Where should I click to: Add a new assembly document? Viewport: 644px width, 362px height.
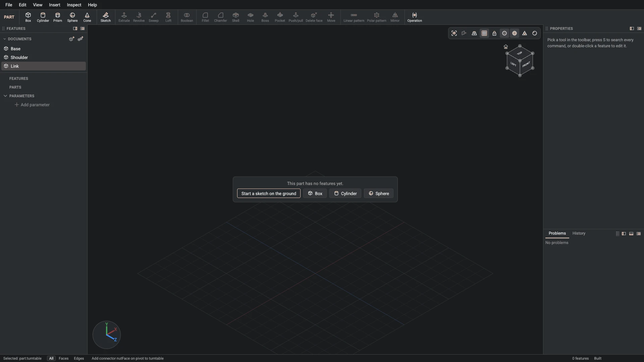(80, 39)
